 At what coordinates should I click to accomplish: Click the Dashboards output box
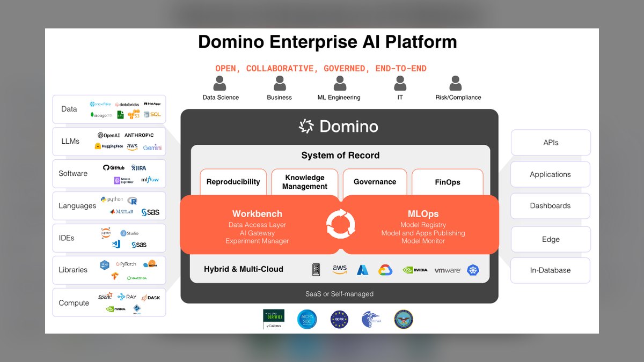pyautogui.click(x=551, y=206)
